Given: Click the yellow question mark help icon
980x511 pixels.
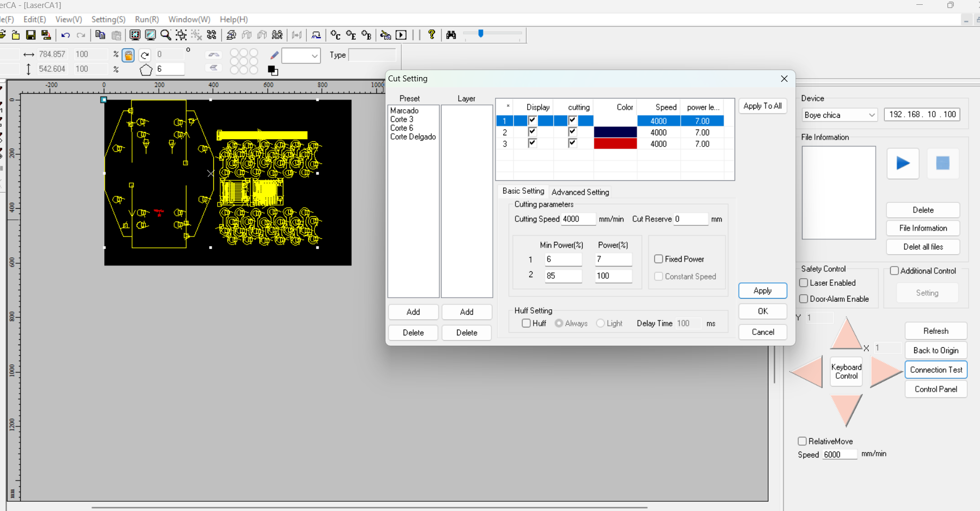Looking at the screenshot, I should click(x=431, y=35).
